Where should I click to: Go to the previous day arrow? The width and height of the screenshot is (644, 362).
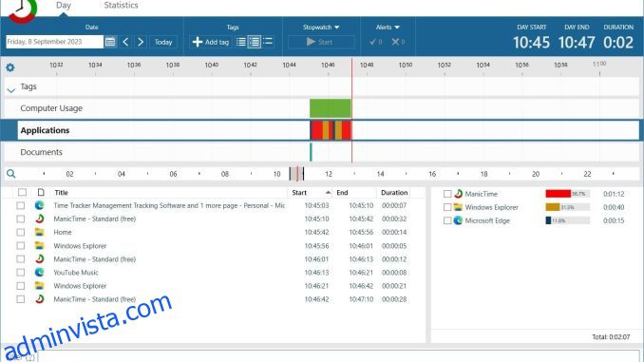[x=125, y=42]
